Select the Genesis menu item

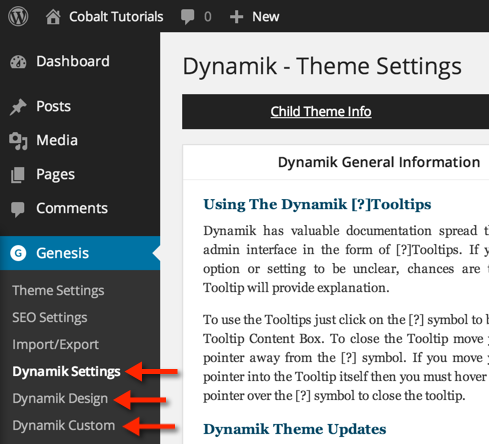80,253
